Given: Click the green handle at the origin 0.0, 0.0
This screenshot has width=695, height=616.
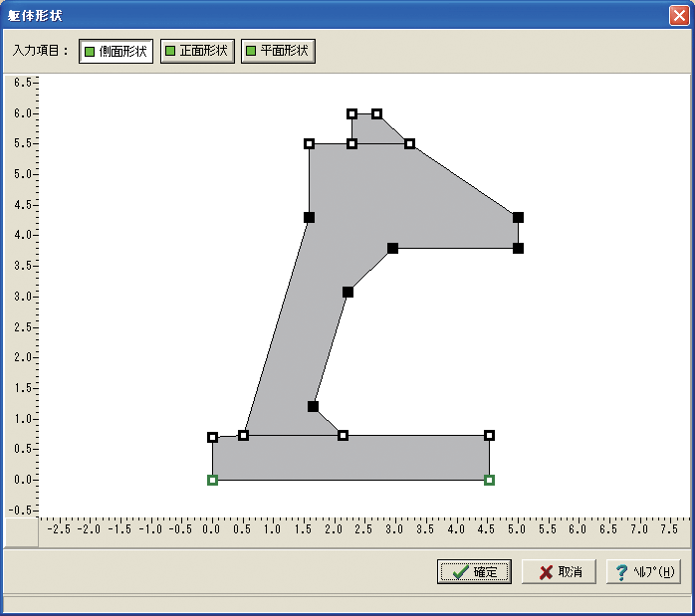Looking at the screenshot, I should pyautogui.click(x=212, y=480).
